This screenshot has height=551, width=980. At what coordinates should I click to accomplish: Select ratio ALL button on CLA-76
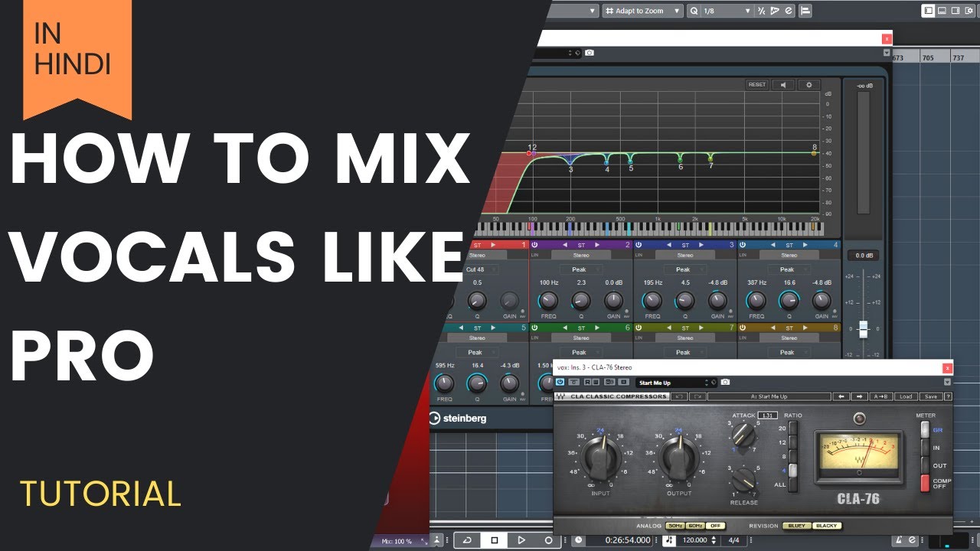(793, 485)
